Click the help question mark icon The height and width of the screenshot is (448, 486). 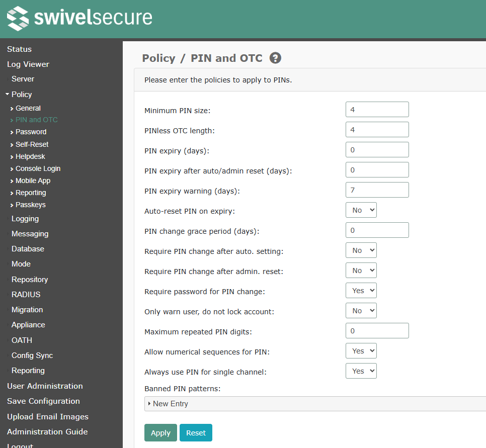coord(275,58)
